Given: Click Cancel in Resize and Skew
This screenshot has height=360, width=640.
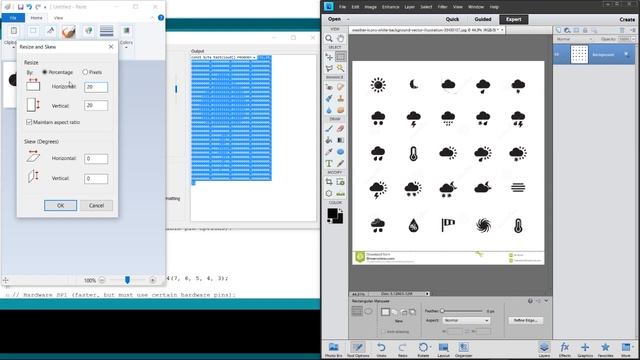Looking at the screenshot, I should click(96, 205).
